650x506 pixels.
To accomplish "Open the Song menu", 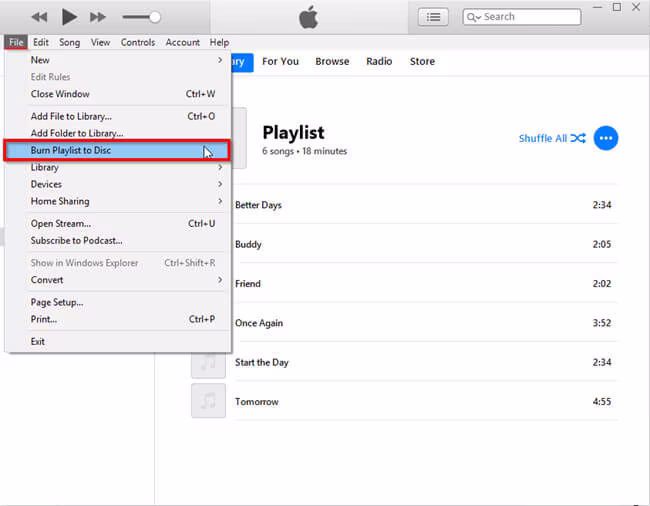I will pos(69,42).
